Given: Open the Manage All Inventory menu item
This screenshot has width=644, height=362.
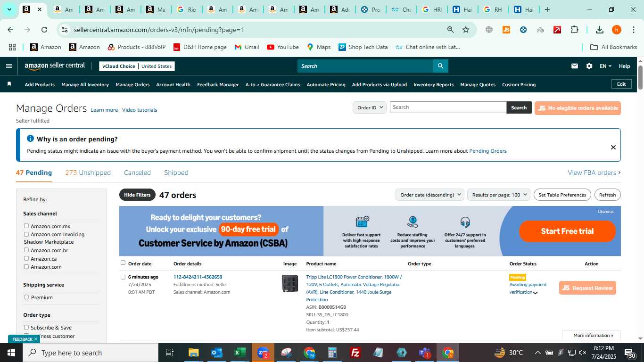Looking at the screenshot, I should [85, 85].
